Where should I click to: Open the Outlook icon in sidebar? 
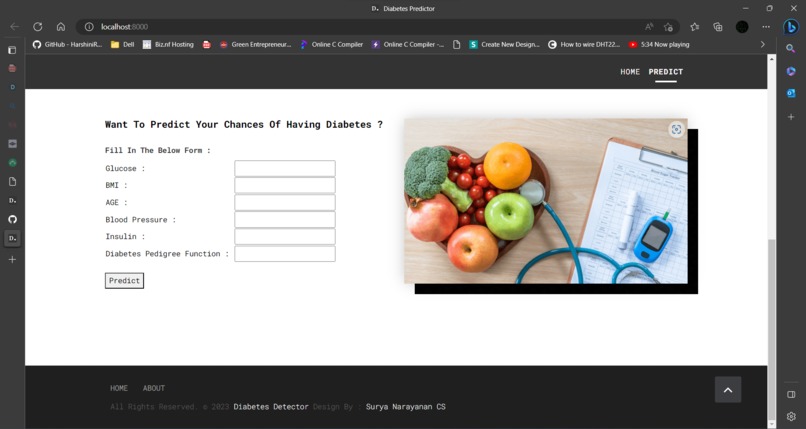tap(791, 93)
